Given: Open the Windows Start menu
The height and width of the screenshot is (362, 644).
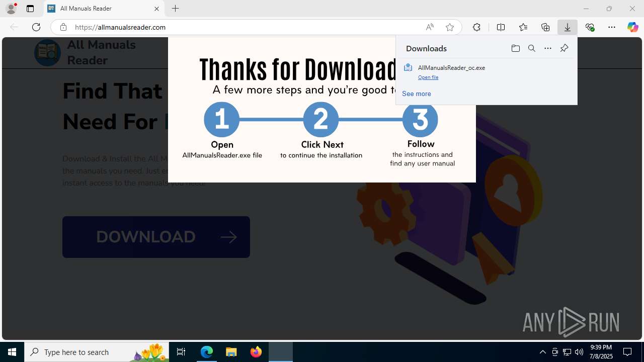Looking at the screenshot, I should 12,352.
